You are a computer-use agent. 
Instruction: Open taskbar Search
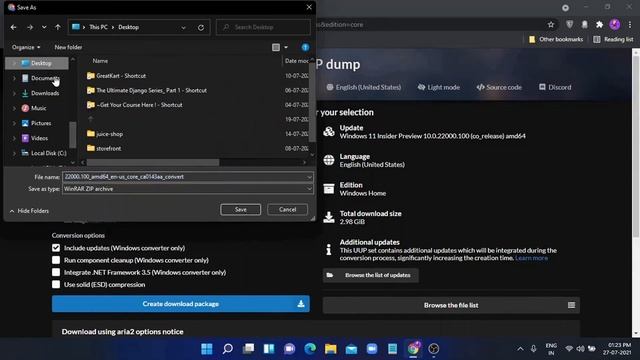[x=228, y=349]
